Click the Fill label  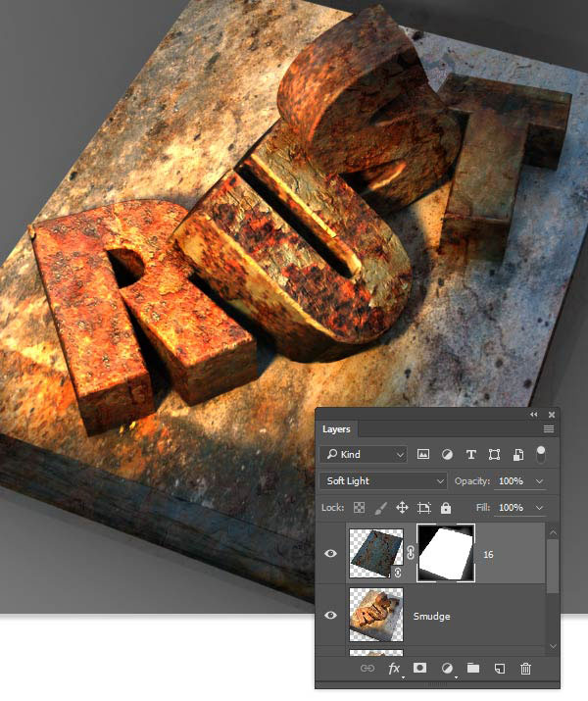tap(482, 508)
